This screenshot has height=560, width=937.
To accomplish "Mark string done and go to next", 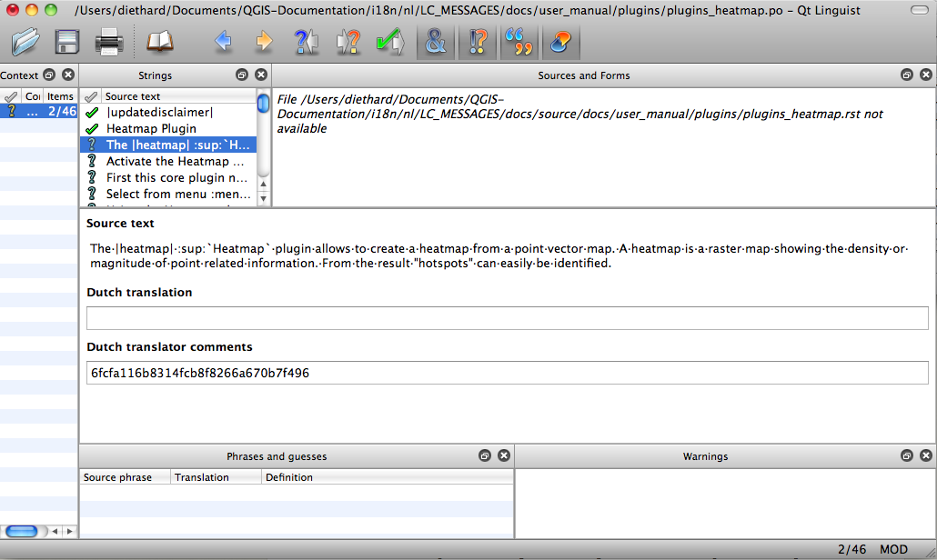I will tap(391, 41).
